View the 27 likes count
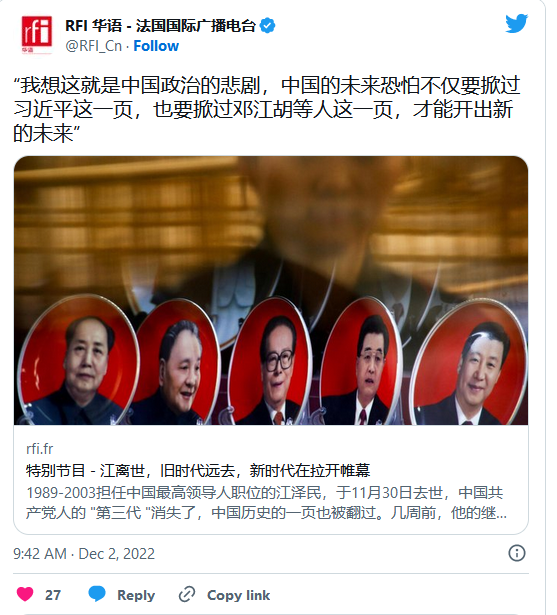The width and height of the screenshot is (557, 615). [x=53, y=595]
